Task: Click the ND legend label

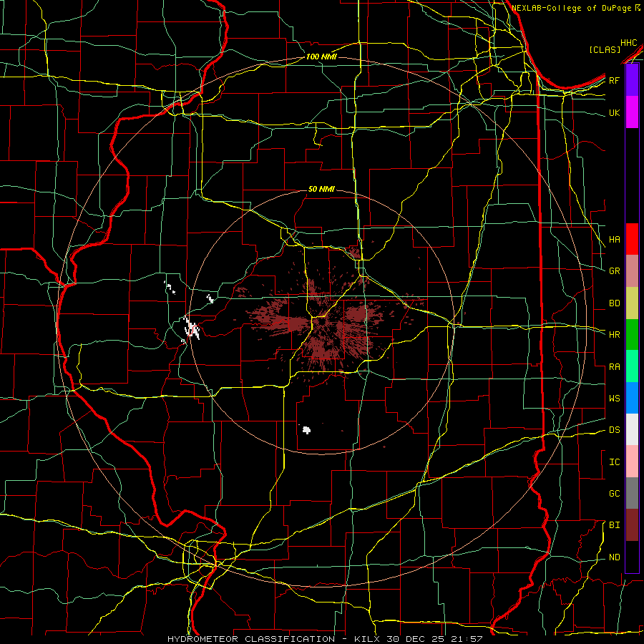Action: coord(615,557)
